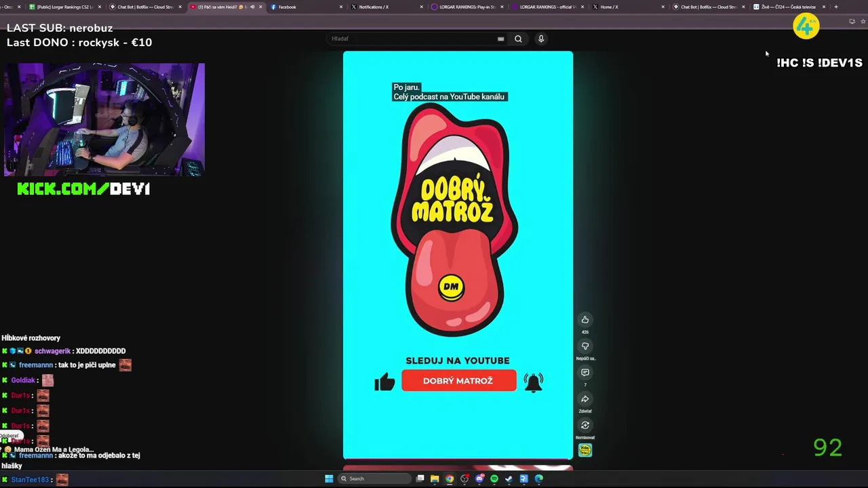Click the KICK.COM/DEV1 overlay text

point(83,189)
